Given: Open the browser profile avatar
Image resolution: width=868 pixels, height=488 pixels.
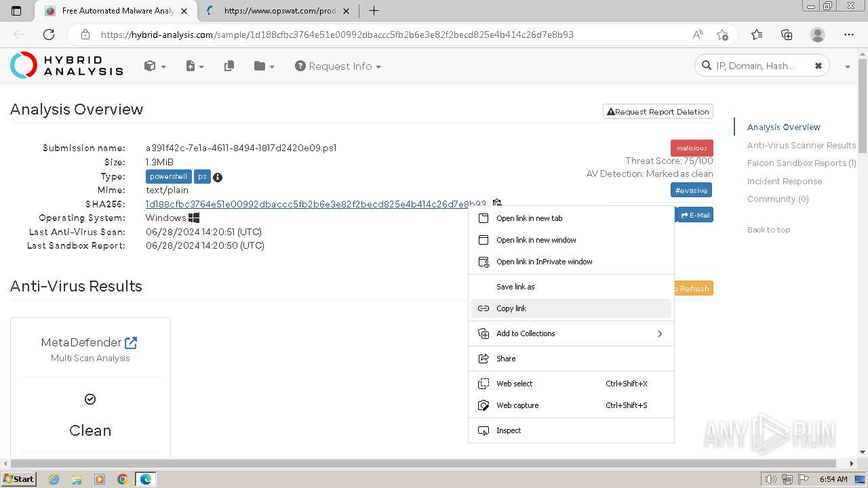Looking at the screenshot, I should pos(818,35).
